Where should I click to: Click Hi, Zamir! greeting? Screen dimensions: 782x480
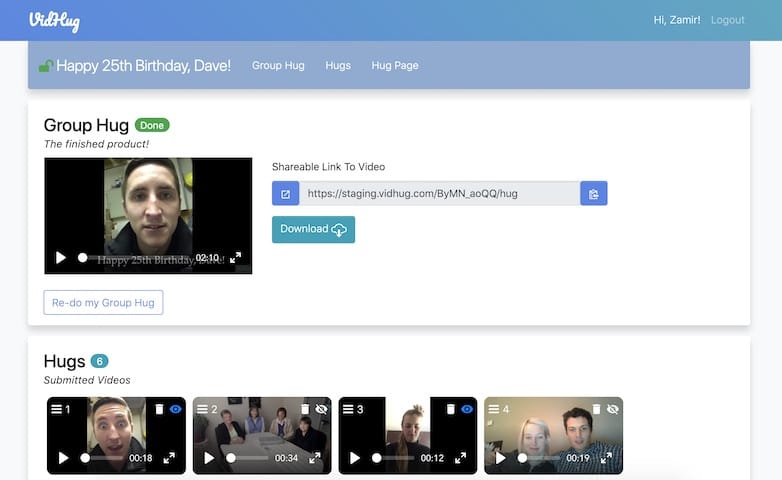(677, 20)
